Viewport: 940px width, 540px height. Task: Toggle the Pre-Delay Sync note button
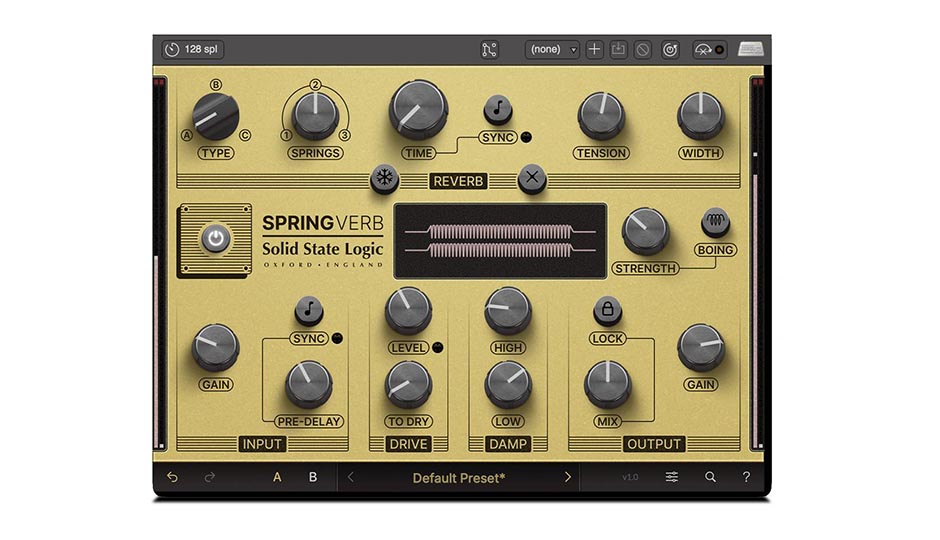[x=309, y=312]
